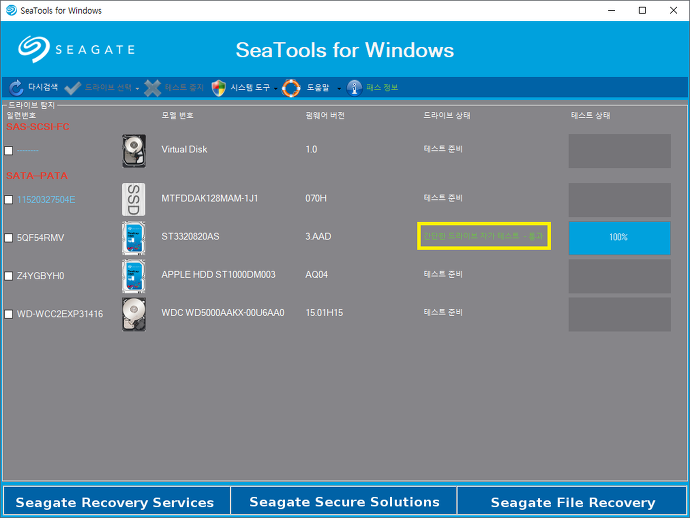Open the 시스템 도구 menu
Viewport: 690px width, 518px height.
[250, 88]
